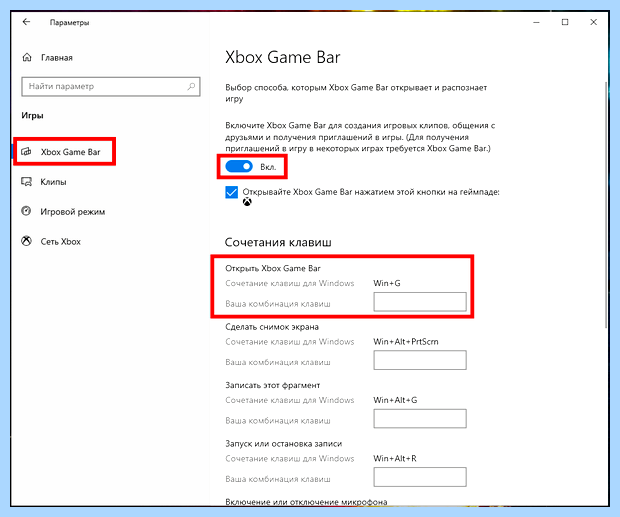Click the Win+G shortcut text
This screenshot has width=620, height=517.
pyautogui.click(x=387, y=283)
